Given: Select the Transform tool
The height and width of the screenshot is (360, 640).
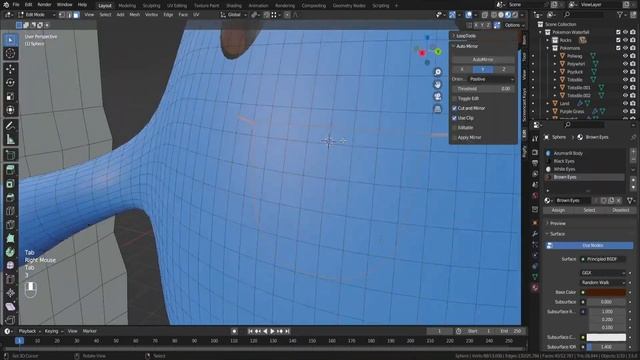Looking at the screenshot, I should (x=10, y=110).
